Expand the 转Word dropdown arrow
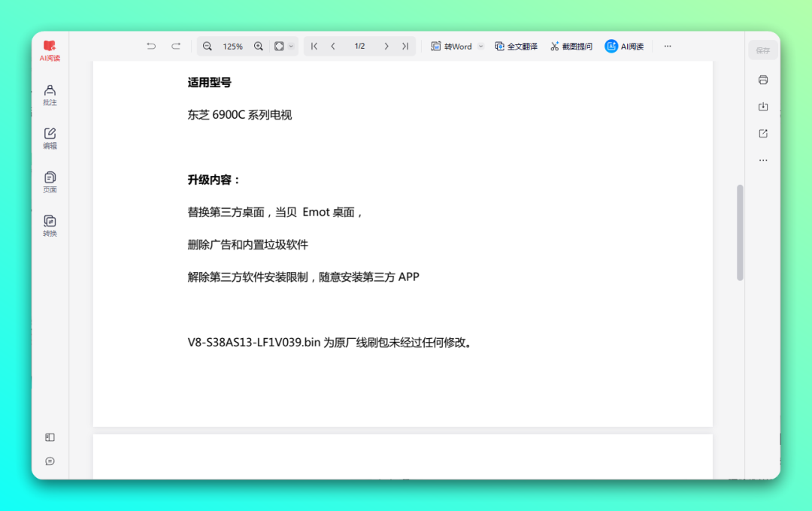The height and width of the screenshot is (511, 812). [480, 46]
